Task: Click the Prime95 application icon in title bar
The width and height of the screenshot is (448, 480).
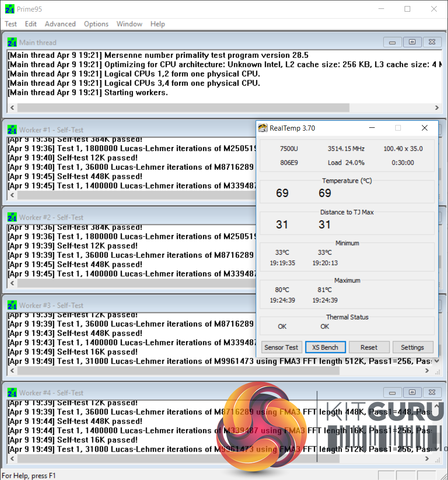Action: click(10, 9)
